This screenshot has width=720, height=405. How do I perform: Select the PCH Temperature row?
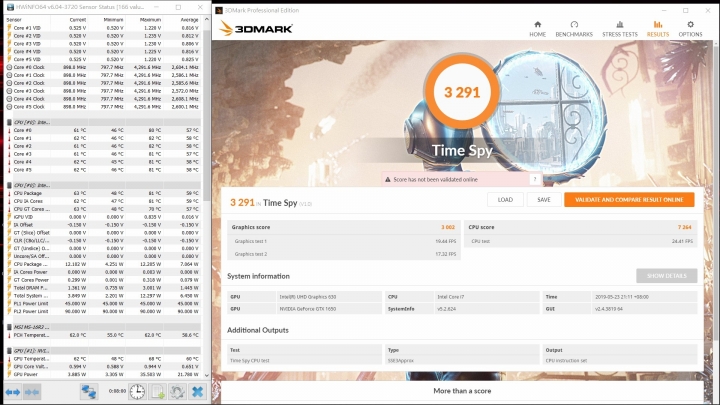click(x=103, y=335)
